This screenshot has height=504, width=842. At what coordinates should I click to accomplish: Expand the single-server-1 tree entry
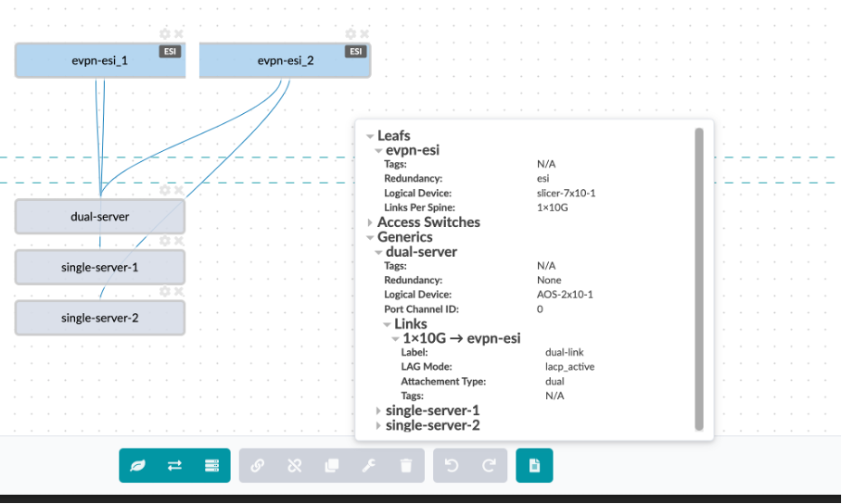click(x=377, y=410)
